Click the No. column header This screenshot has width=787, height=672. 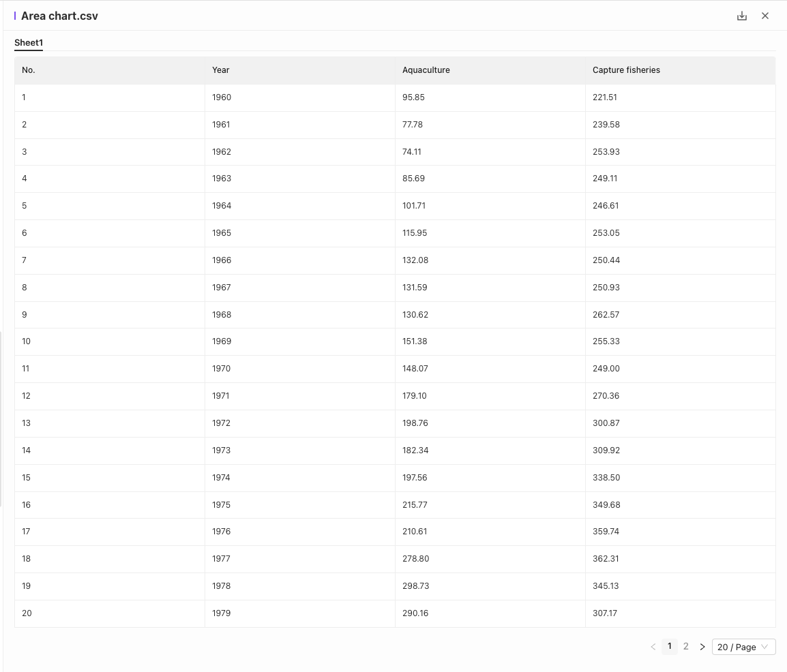click(29, 70)
